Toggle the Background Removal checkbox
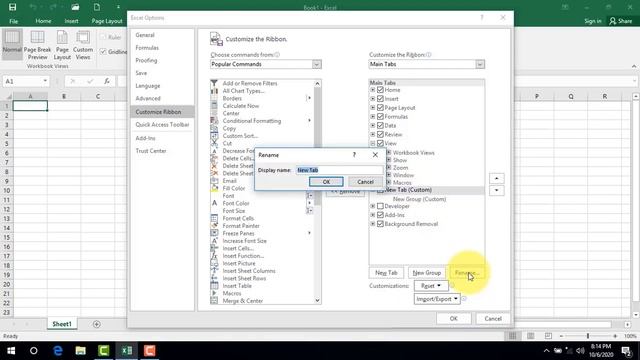This screenshot has width=640, height=360. point(380,224)
